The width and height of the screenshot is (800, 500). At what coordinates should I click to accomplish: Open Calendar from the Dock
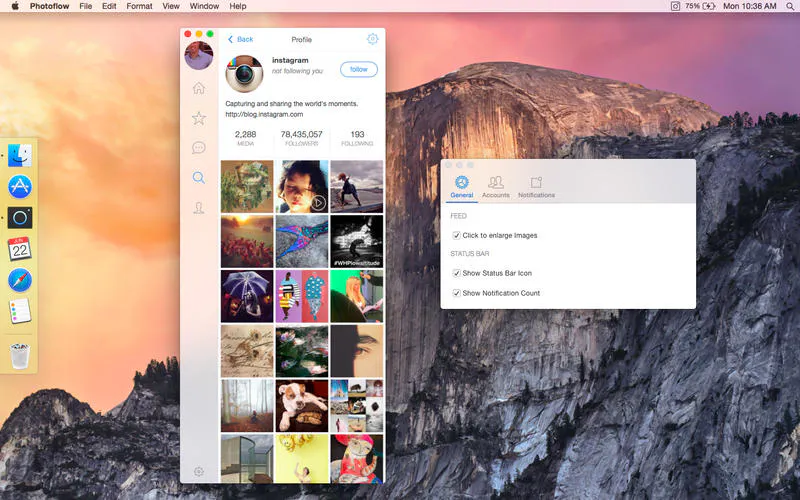pyautogui.click(x=20, y=249)
